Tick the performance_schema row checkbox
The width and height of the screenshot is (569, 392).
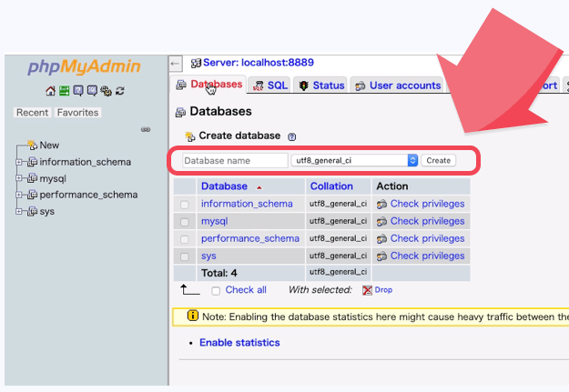[184, 239]
